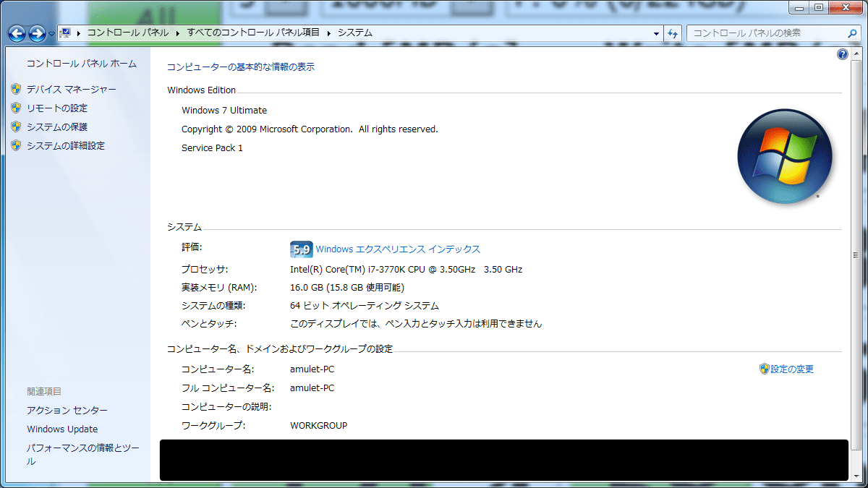Open Windows エクスペリエンス インデックス link

398,249
